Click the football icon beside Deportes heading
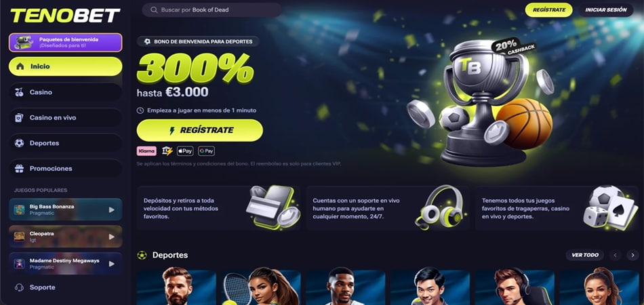Image resolution: width=644 pixels, height=305 pixels. pyautogui.click(x=142, y=256)
